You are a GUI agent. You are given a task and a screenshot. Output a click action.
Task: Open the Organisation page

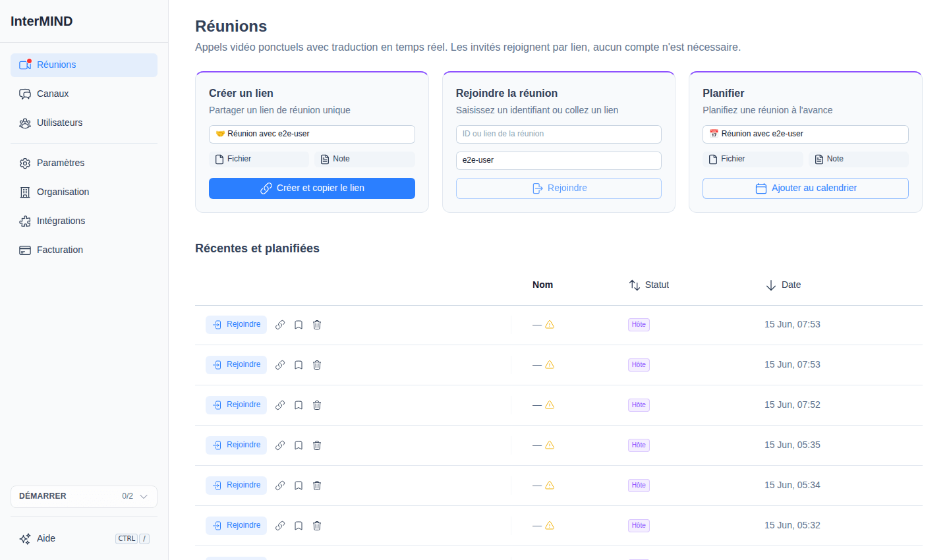point(84,192)
